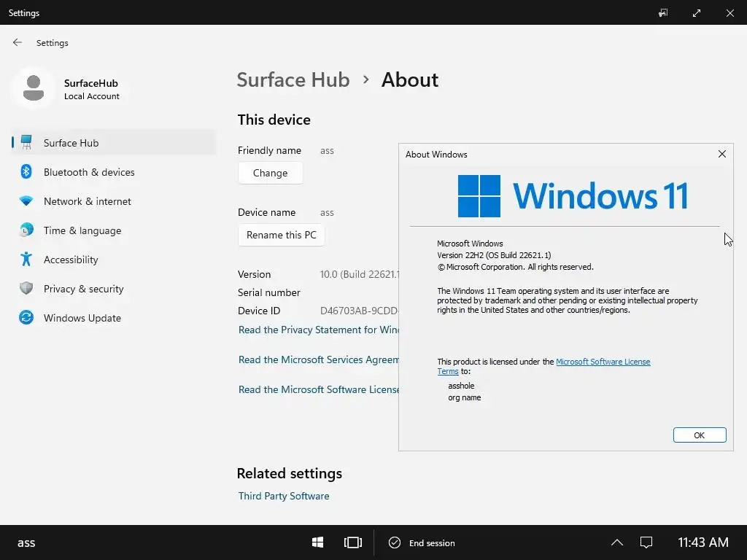Click the Windows Update refresh icon

(x=26, y=317)
